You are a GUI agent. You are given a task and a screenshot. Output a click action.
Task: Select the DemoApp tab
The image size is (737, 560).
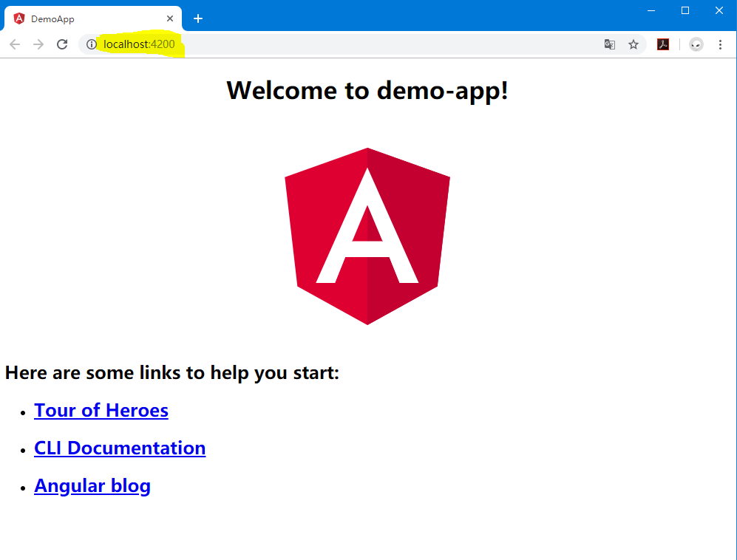coord(92,18)
